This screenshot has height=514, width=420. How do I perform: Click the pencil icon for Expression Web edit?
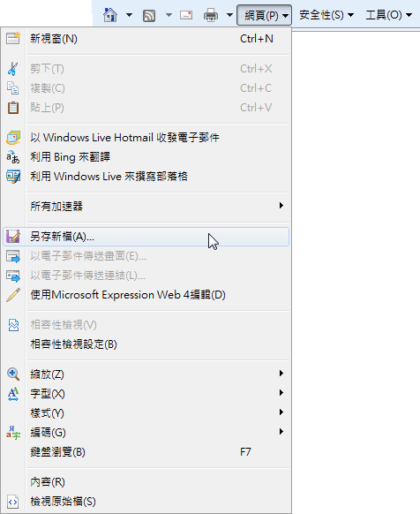coord(13,295)
